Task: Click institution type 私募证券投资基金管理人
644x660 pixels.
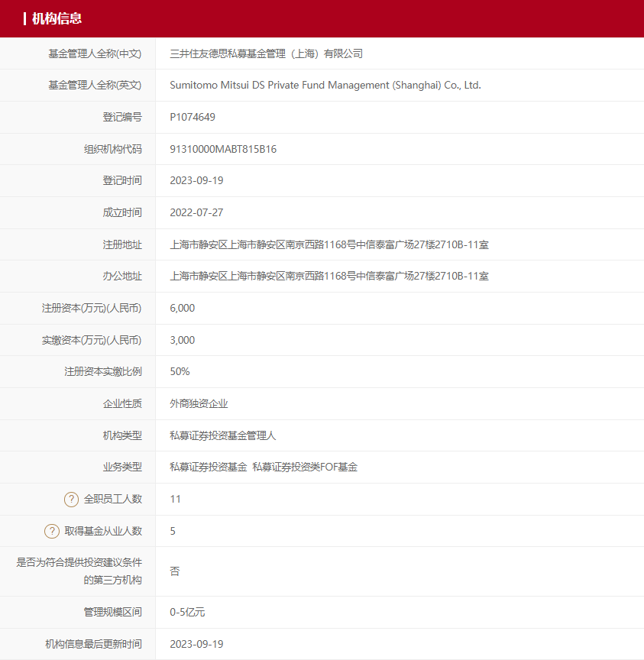Action: (222, 435)
